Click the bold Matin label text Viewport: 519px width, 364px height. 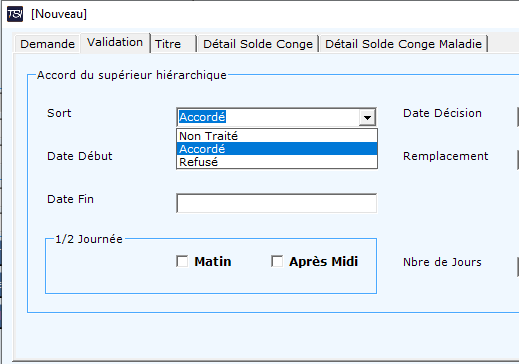[x=213, y=262]
